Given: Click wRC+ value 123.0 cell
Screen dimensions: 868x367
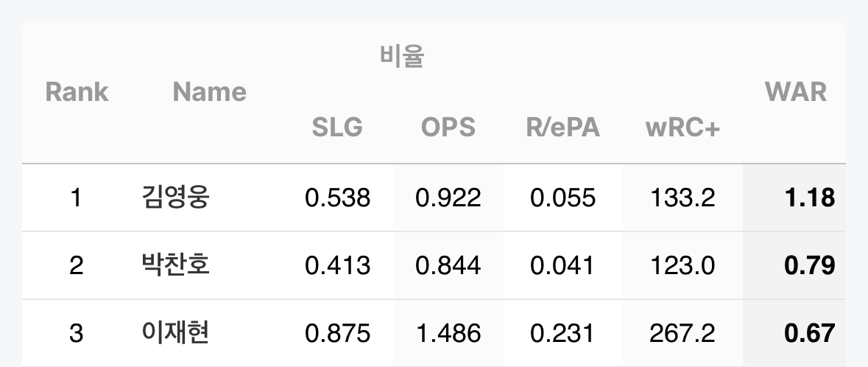Looking at the screenshot, I should click(682, 265).
